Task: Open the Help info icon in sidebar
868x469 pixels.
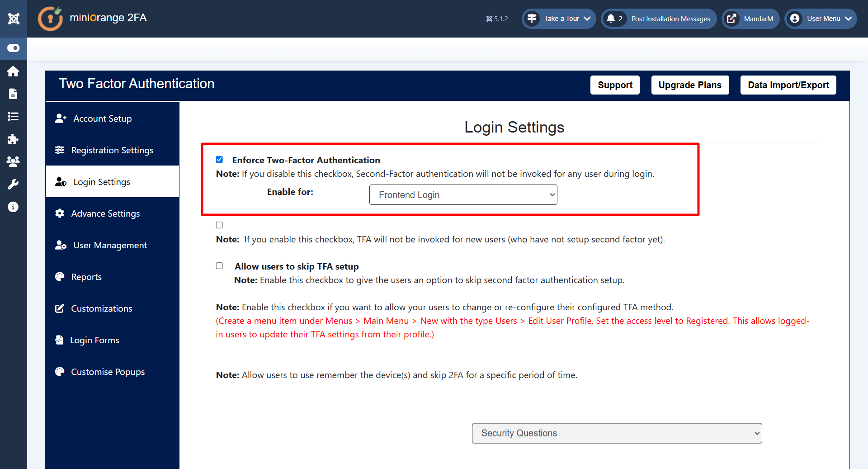Action: [13, 207]
